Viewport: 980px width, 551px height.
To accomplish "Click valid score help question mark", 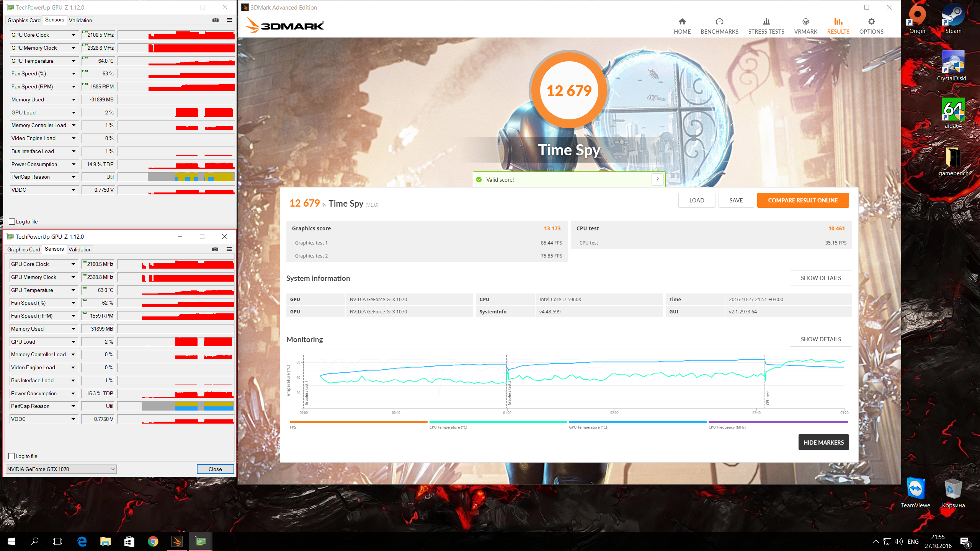I will (x=657, y=179).
